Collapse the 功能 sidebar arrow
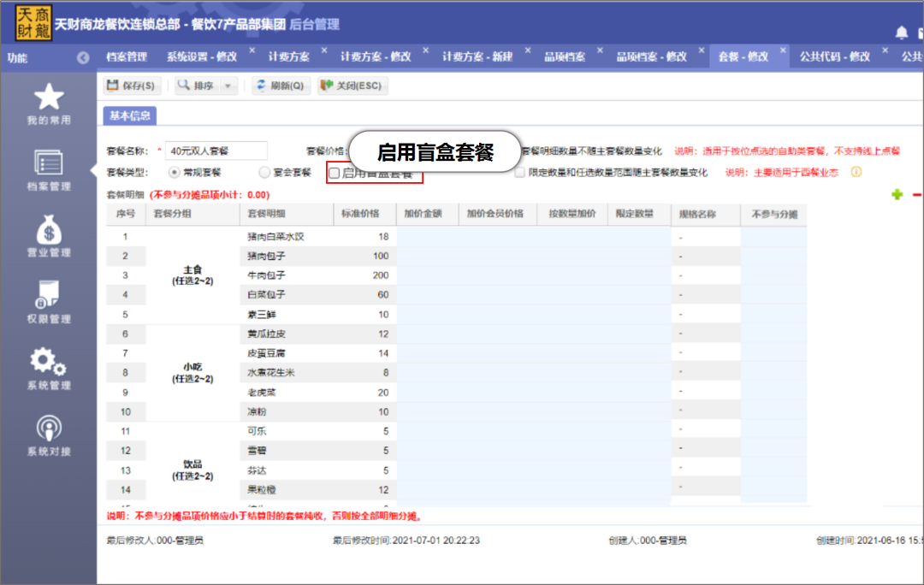 [83, 58]
